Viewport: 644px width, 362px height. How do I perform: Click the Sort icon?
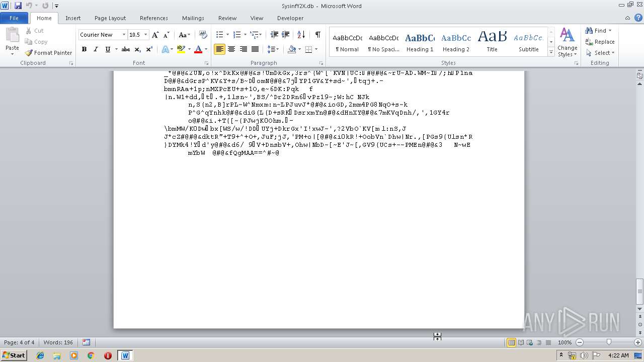pos(301,35)
